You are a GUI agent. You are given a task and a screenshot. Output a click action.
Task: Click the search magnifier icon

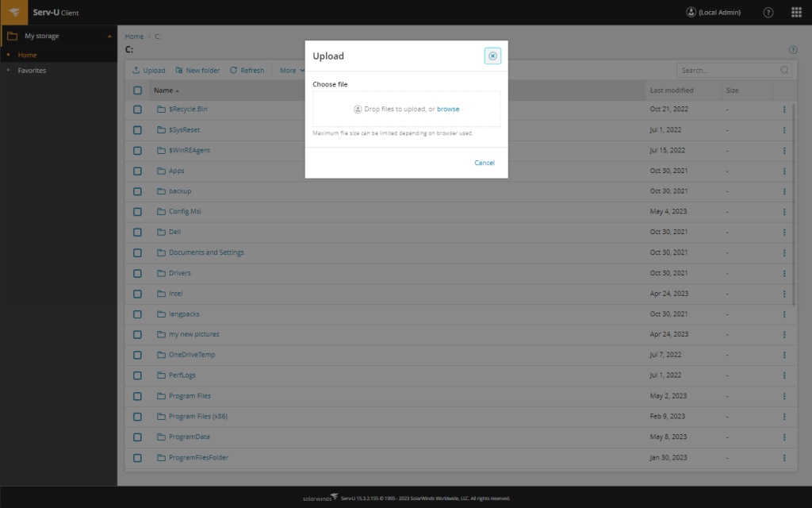(x=783, y=70)
